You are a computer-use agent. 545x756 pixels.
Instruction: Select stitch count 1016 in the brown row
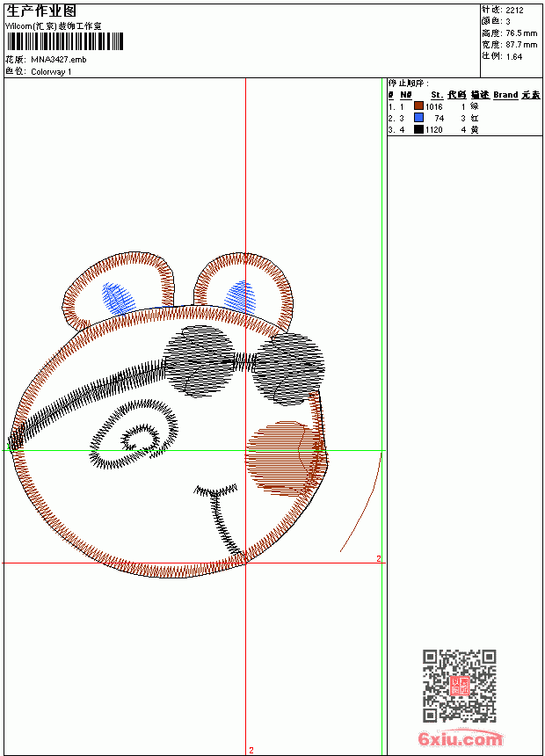tap(434, 107)
